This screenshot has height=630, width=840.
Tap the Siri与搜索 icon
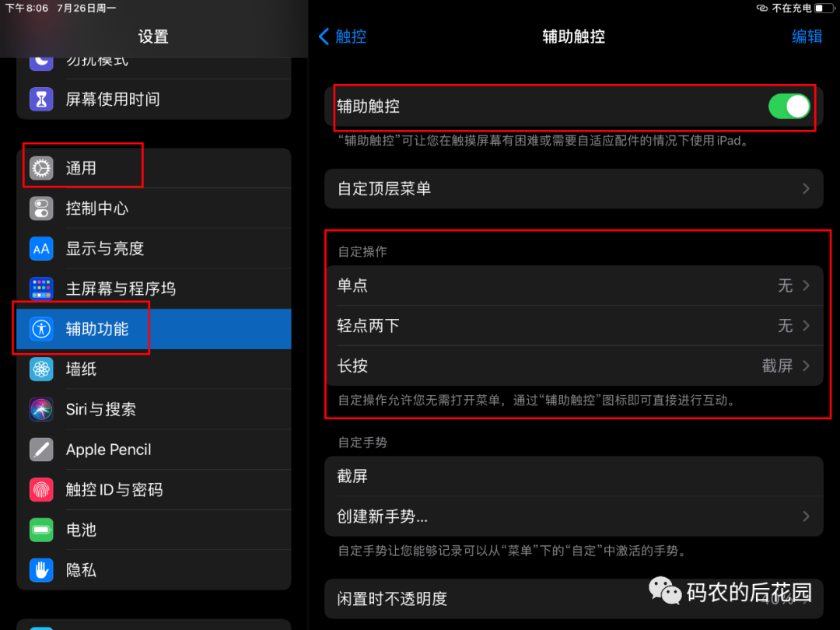coord(41,409)
